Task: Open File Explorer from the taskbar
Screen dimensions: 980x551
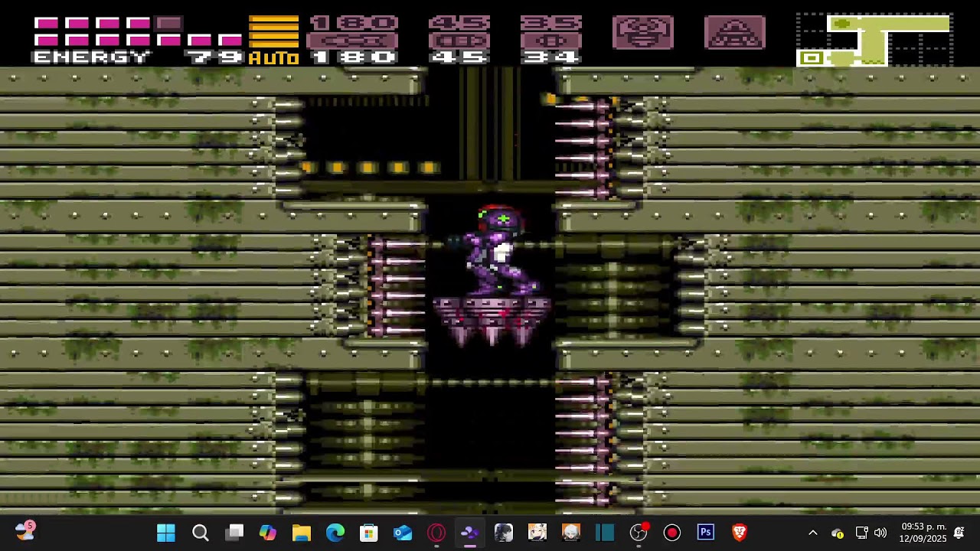Action: [x=302, y=533]
